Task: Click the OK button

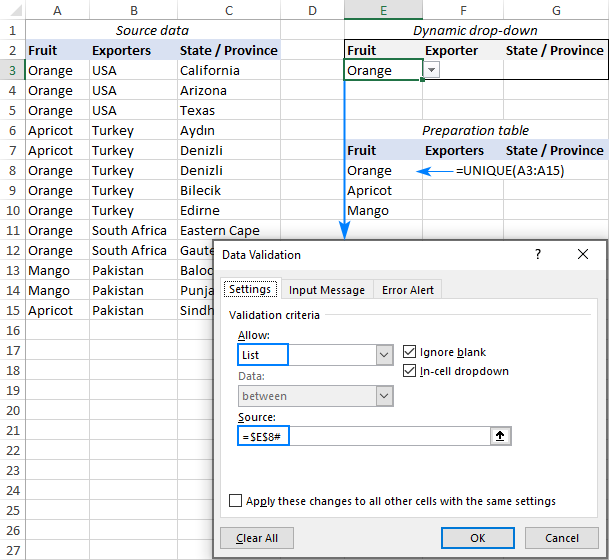Action: (477, 538)
